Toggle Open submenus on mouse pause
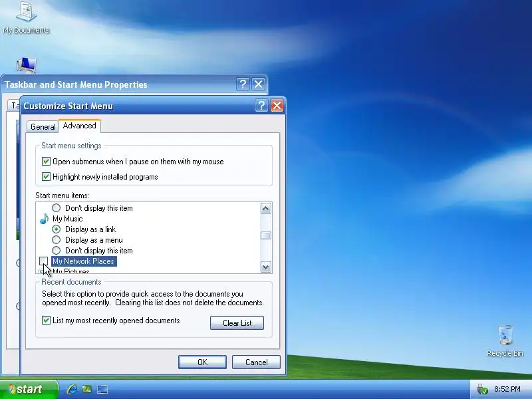 (x=46, y=162)
